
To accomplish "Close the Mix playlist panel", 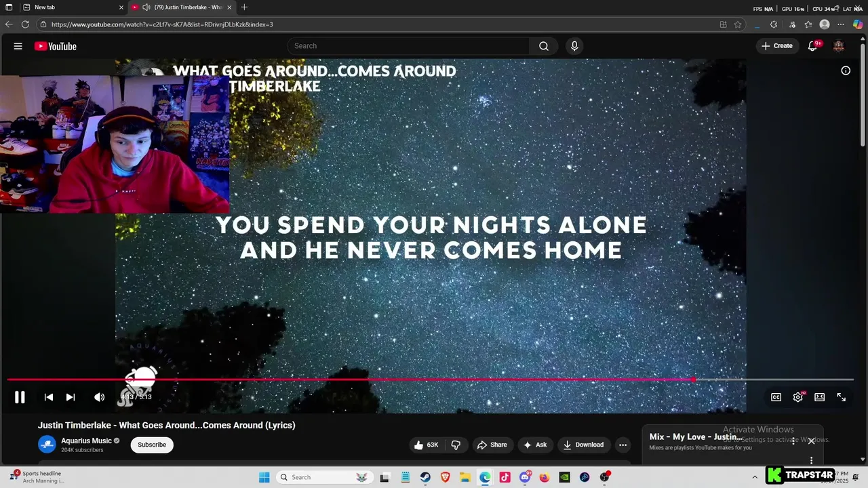I will coord(811,441).
